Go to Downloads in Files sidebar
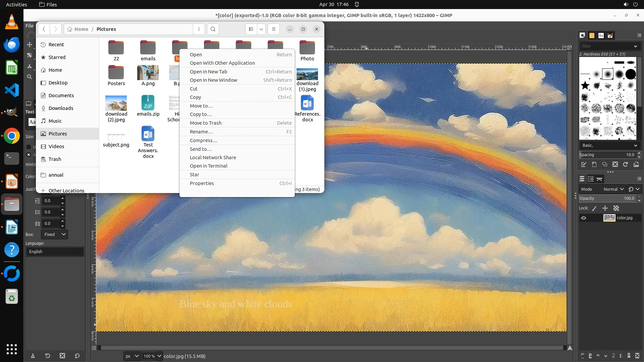 tap(61, 108)
